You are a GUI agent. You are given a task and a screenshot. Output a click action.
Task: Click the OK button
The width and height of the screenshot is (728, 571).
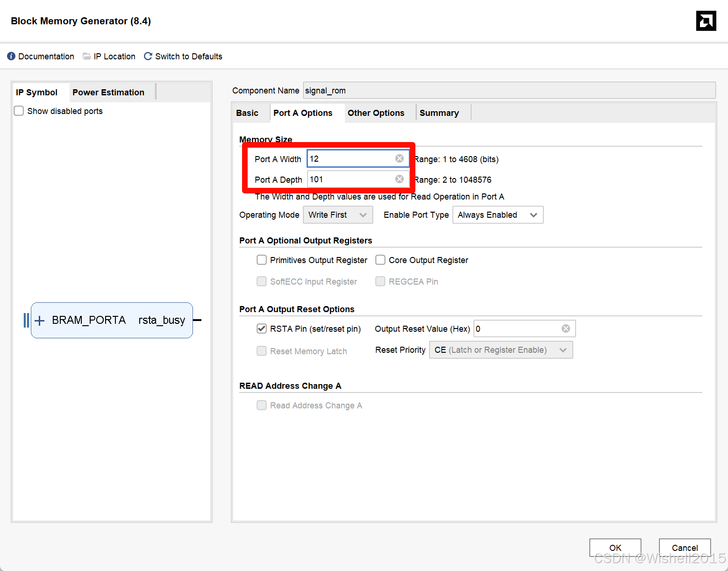click(615, 548)
